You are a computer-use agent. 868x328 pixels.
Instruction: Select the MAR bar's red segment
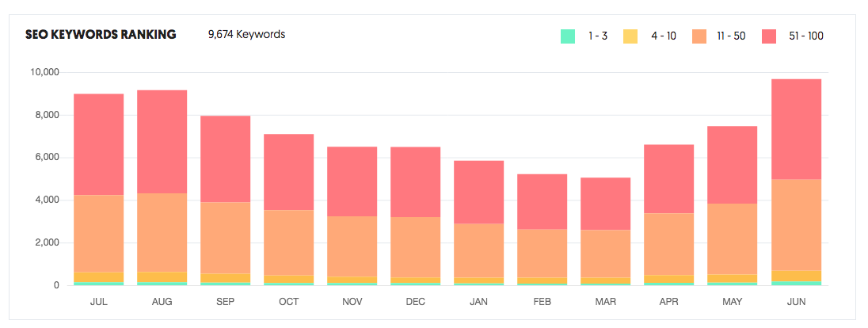point(606,204)
